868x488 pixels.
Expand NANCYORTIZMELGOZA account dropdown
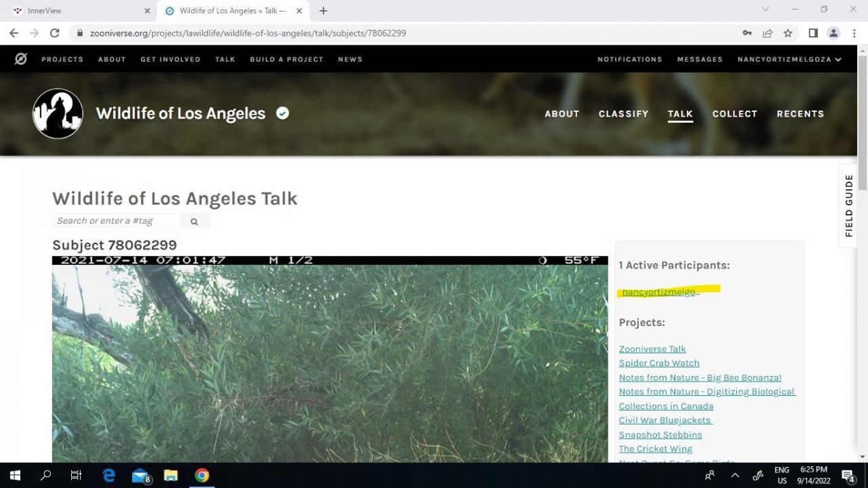point(789,59)
